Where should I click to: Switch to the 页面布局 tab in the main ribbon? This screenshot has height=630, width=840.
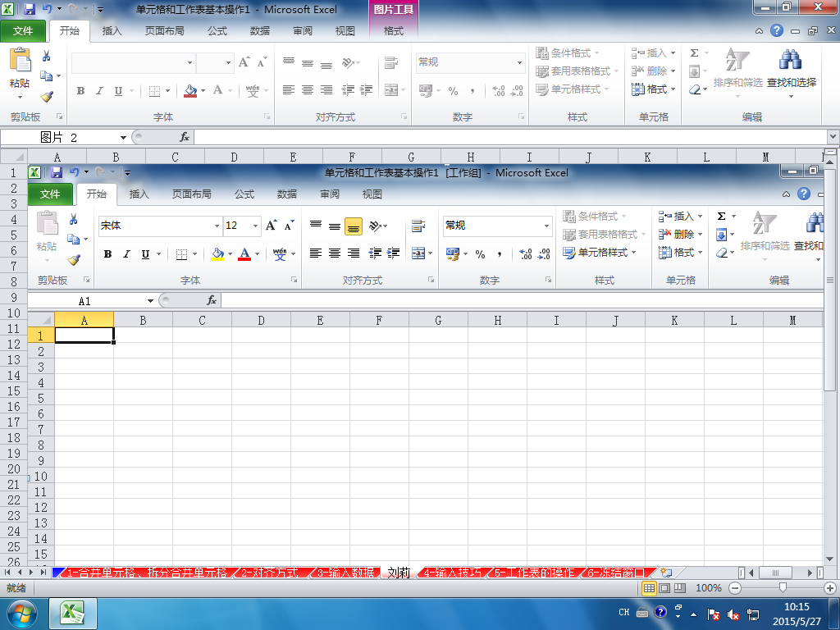tap(164, 30)
